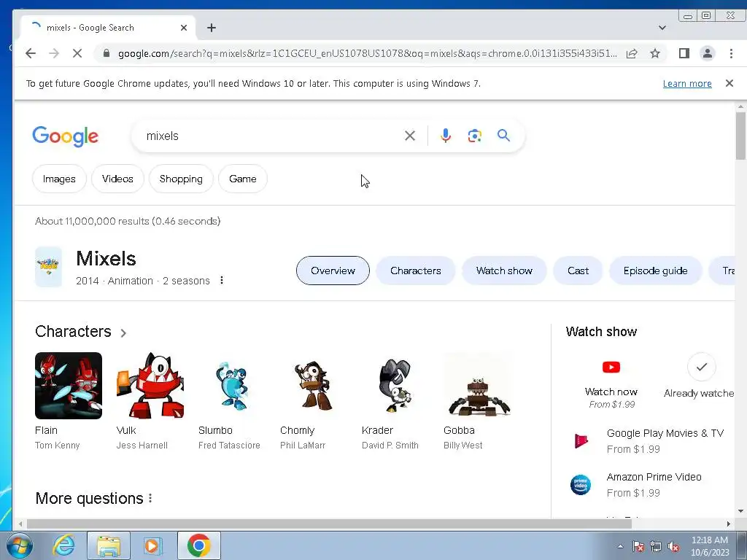The height and width of the screenshot is (560, 747).
Task: Open the Chrome three-dot menu
Action: click(731, 53)
